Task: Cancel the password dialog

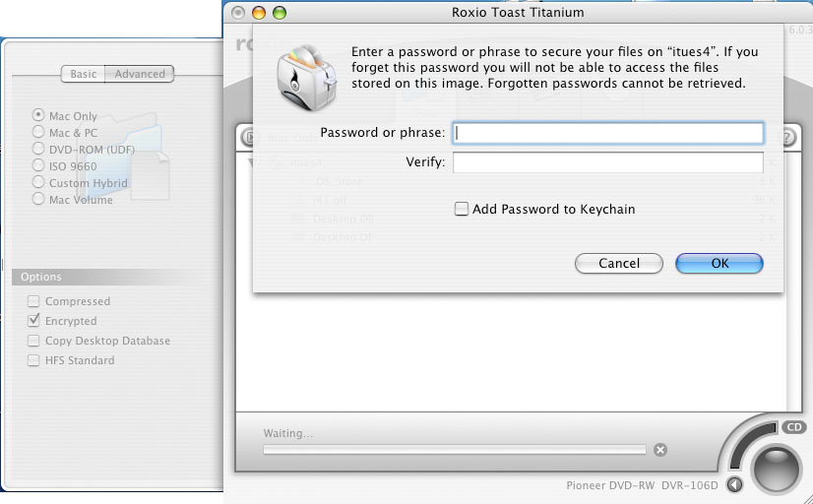Action: click(x=618, y=263)
